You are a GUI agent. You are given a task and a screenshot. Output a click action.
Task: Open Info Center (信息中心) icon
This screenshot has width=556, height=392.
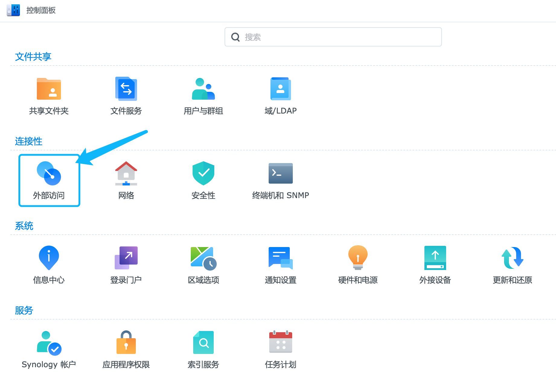(x=49, y=258)
